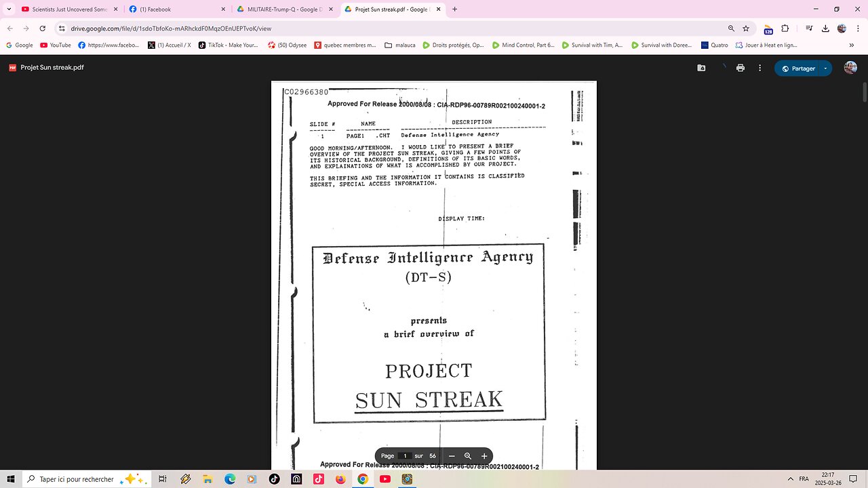This screenshot has width=868, height=488.
Task: Reset zoom with magnifier icon
Action: click(x=468, y=456)
